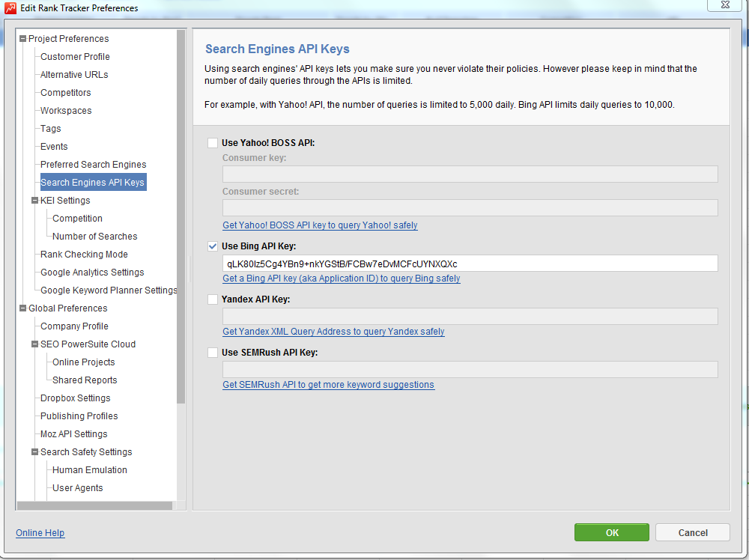Collapse the KEI Settings tree node
Image resolution: width=749 pixels, height=560 pixels.
34,201
